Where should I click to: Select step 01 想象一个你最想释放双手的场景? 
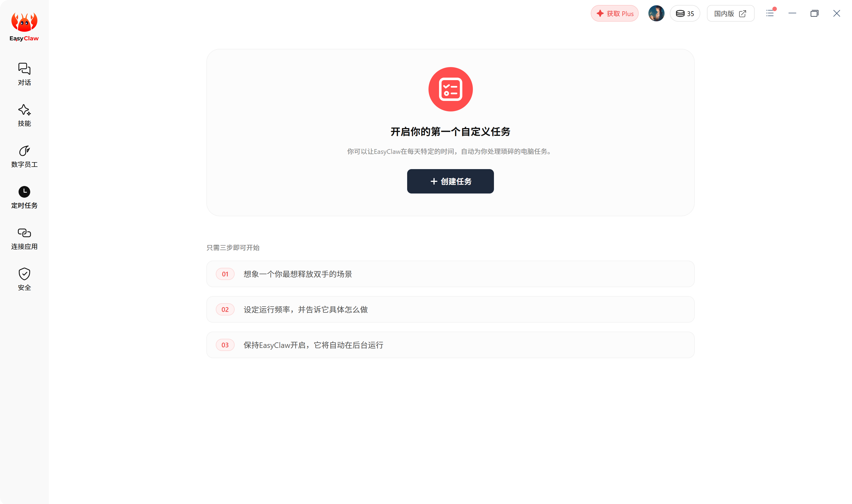click(x=450, y=274)
